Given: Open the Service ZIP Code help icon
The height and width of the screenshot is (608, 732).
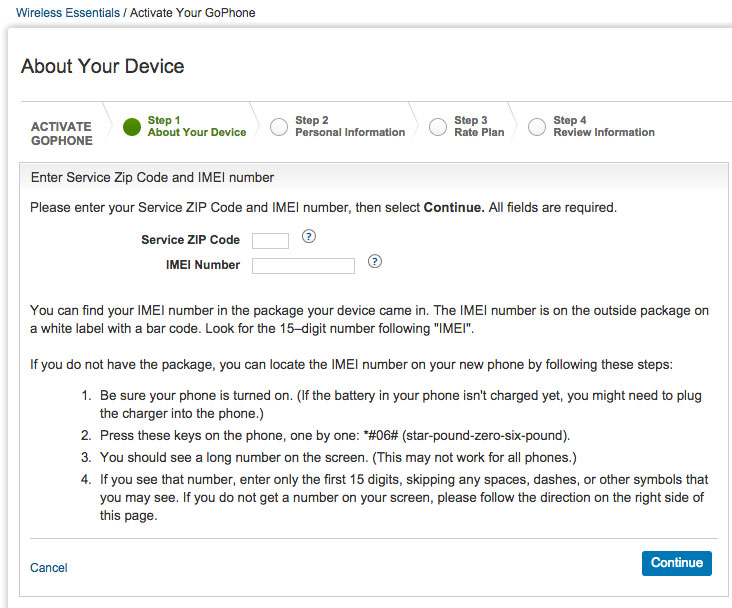Looking at the screenshot, I should pos(309,237).
